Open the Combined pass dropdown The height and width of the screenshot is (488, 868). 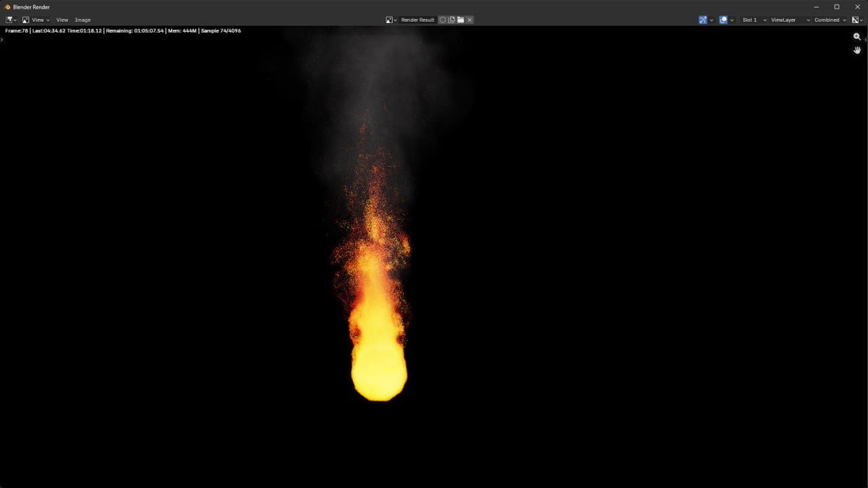click(830, 20)
